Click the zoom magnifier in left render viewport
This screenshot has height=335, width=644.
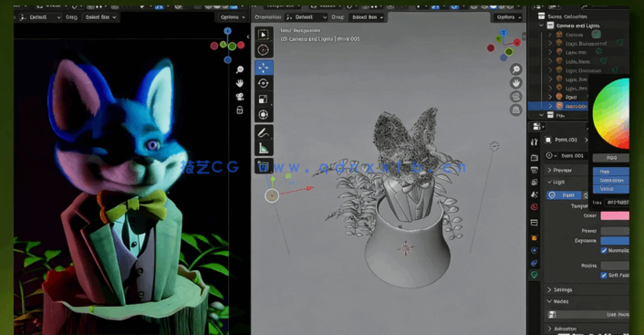point(240,69)
